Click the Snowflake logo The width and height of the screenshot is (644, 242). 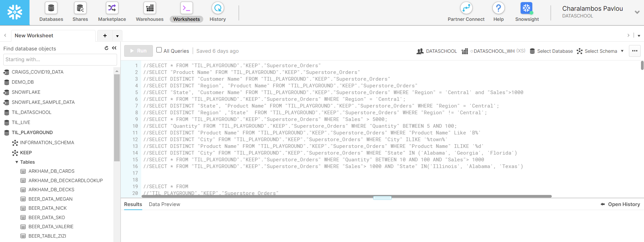15,12
